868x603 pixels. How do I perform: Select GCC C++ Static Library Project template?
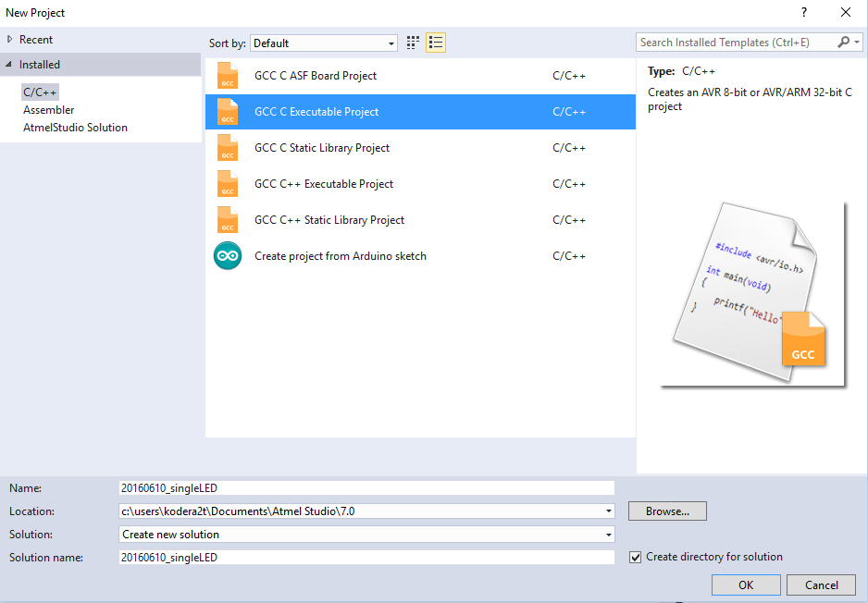point(420,219)
